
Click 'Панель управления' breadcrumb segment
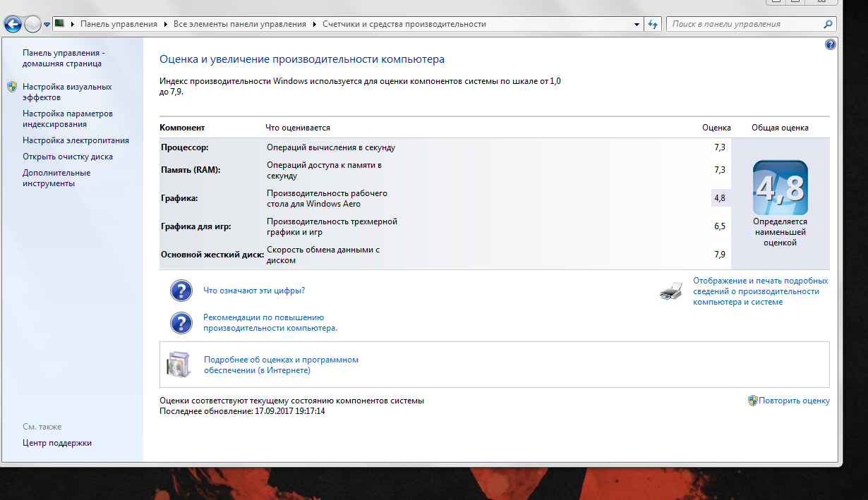[x=119, y=24]
